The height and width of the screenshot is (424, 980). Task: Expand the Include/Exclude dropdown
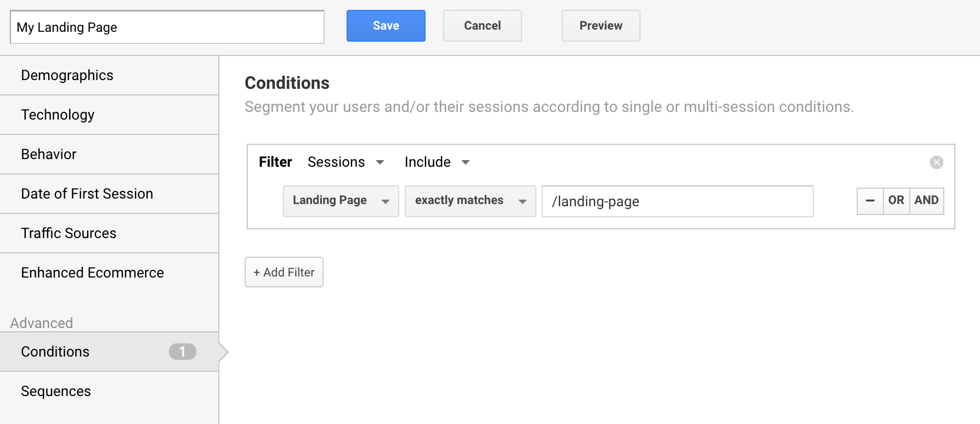coord(437,162)
